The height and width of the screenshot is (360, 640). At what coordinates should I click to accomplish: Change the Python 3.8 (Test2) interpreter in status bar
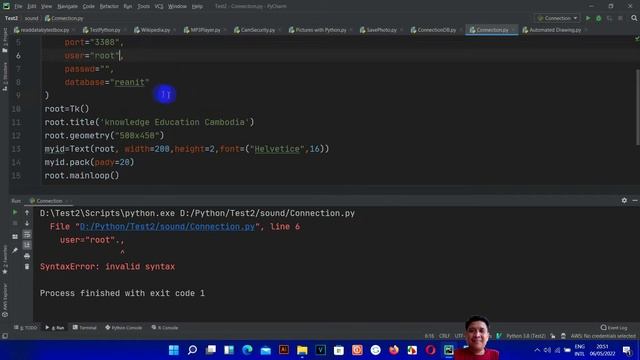coord(526,336)
